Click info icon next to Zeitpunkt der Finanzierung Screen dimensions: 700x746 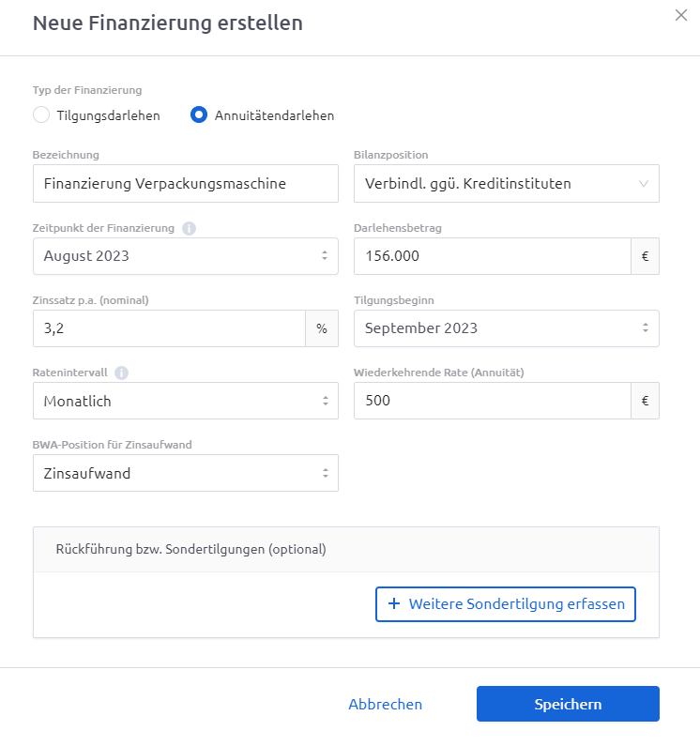click(x=189, y=228)
